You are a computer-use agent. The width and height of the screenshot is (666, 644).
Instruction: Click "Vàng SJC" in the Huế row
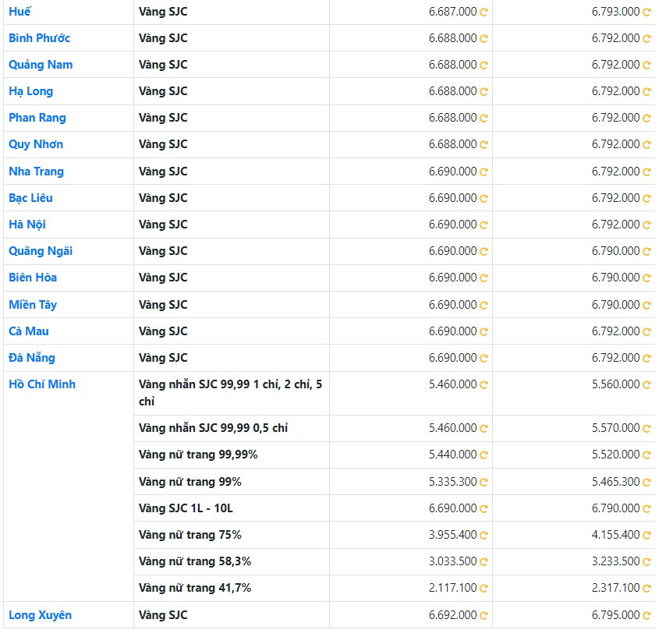tap(163, 12)
